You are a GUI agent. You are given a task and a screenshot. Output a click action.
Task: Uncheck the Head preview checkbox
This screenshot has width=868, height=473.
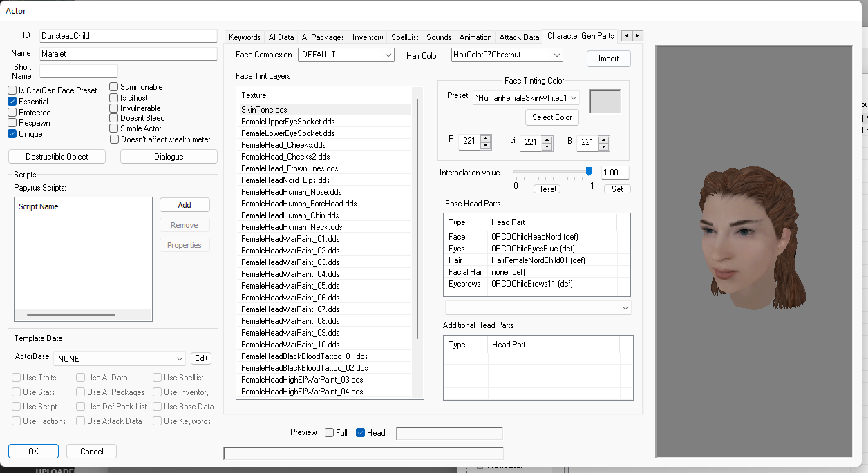pos(360,433)
